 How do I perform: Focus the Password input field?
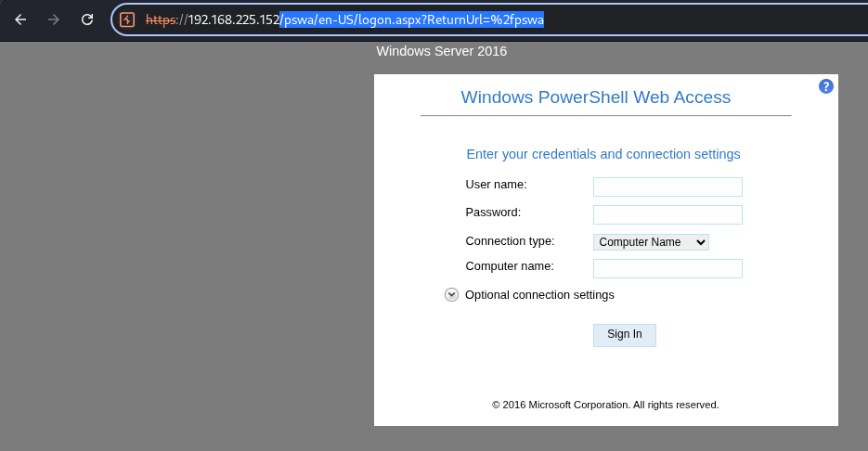[667, 214]
